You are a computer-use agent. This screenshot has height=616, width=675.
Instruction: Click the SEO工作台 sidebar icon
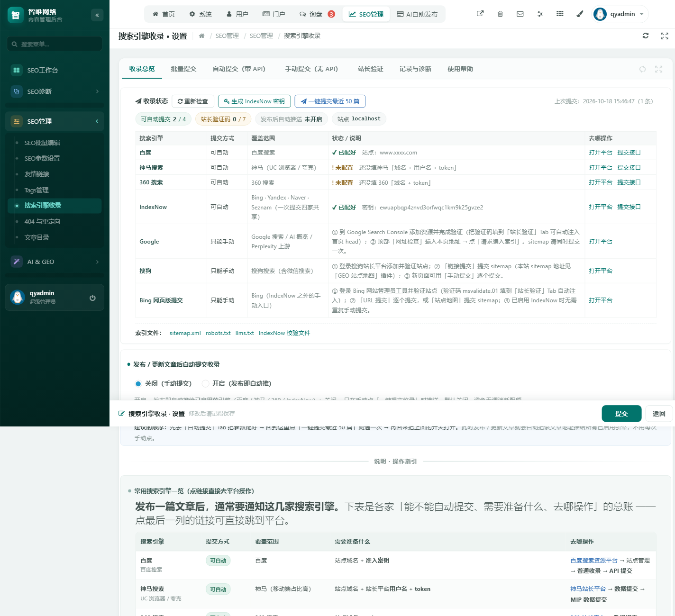17,70
